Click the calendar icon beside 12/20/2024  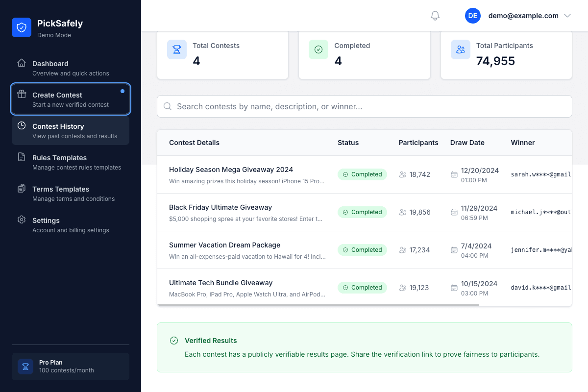pyautogui.click(x=454, y=174)
